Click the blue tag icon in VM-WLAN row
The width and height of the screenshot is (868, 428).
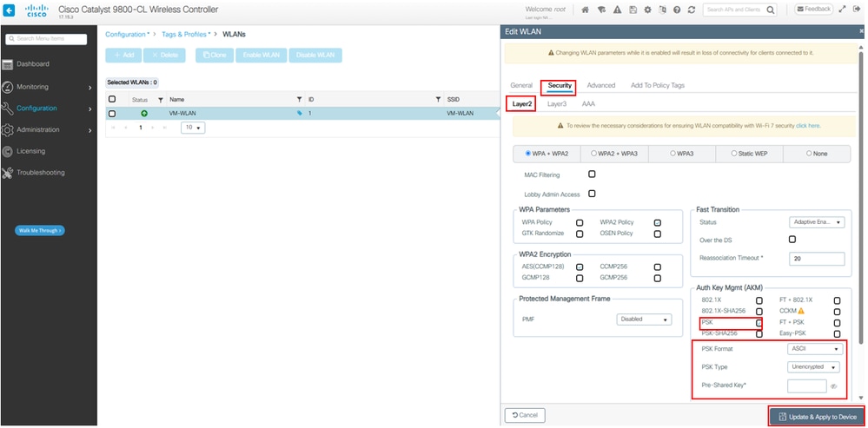(300, 114)
